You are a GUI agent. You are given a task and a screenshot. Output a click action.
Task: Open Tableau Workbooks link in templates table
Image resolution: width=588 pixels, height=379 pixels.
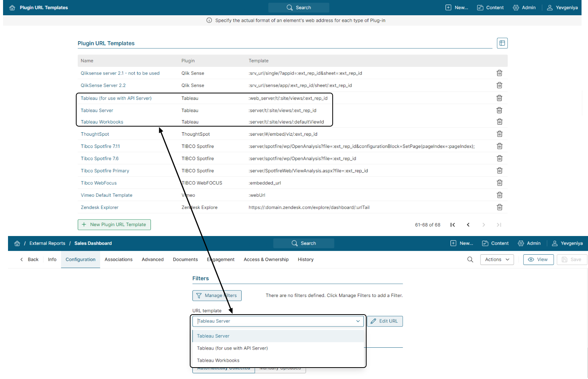[102, 122]
